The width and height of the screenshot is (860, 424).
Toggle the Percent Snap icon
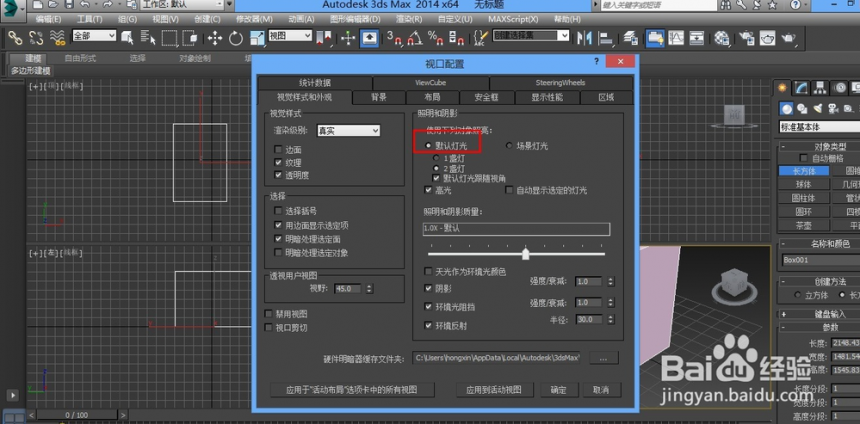tap(436, 38)
